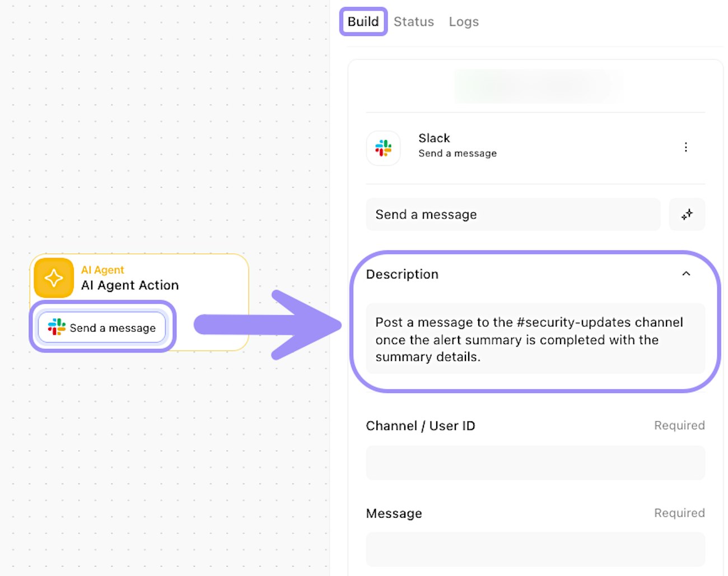Collapse the Description section chevron
Image resolution: width=728 pixels, height=576 pixels.
pos(686,274)
